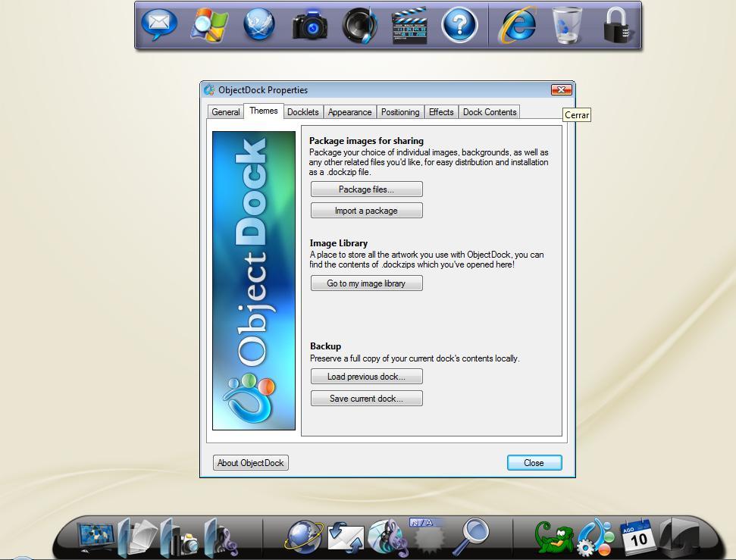Viewport: 736px width, 560px height.
Task: Open the Windows search icon
Action: click(x=210, y=24)
